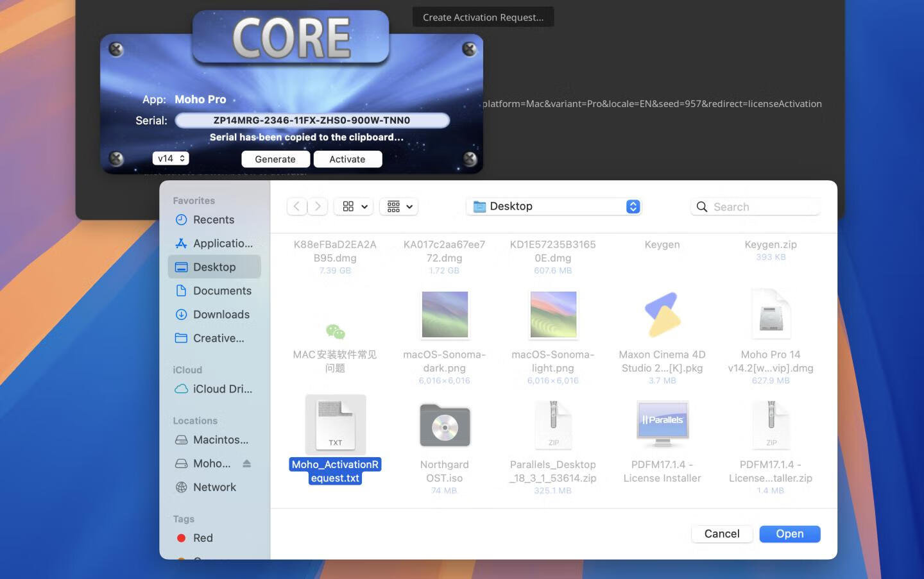Click the K88eFBaD2EA2AB95.dmg file name
The width and height of the screenshot is (924, 579).
pos(335,251)
